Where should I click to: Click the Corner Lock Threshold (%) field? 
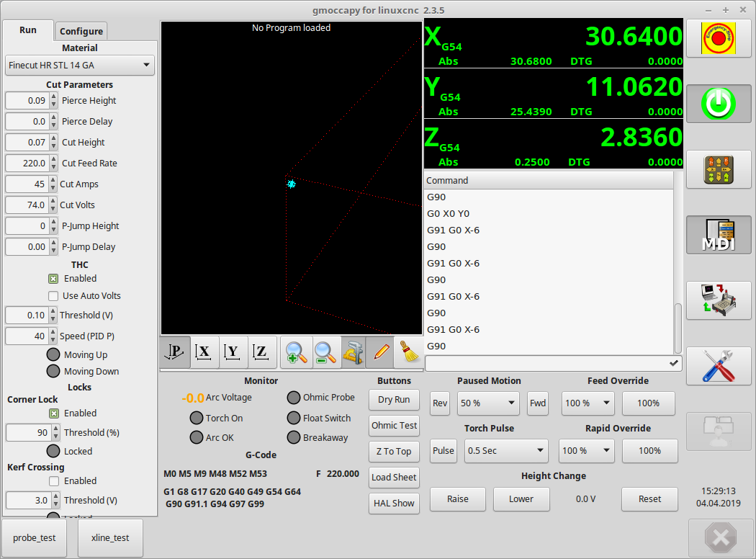tap(29, 433)
